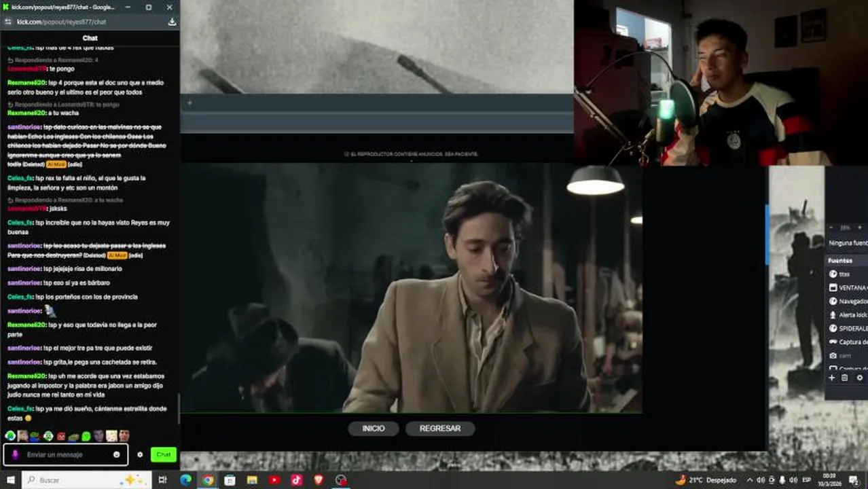Select the 'Captura de' gamepad source
The image size is (868, 489).
coord(847,342)
